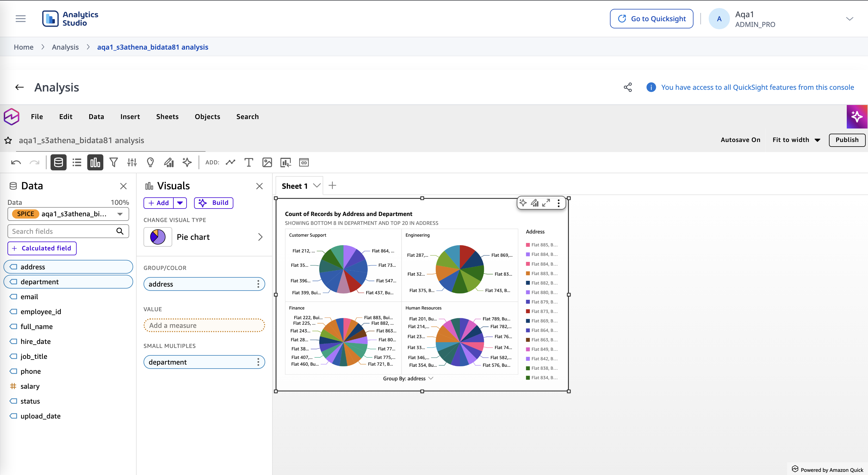
Task: Open the Edit menu
Action: coord(66,117)
